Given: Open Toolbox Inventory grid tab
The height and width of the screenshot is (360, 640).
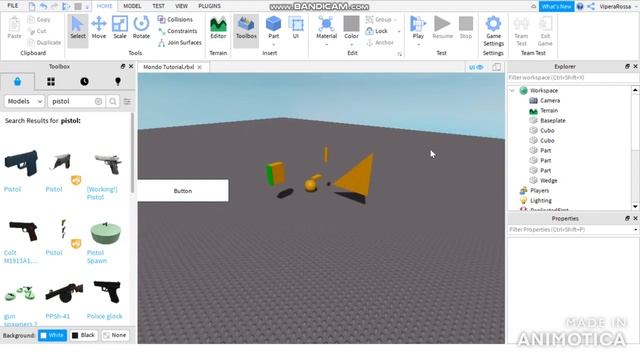Looking at the screenshot, I should pos(51,82).
